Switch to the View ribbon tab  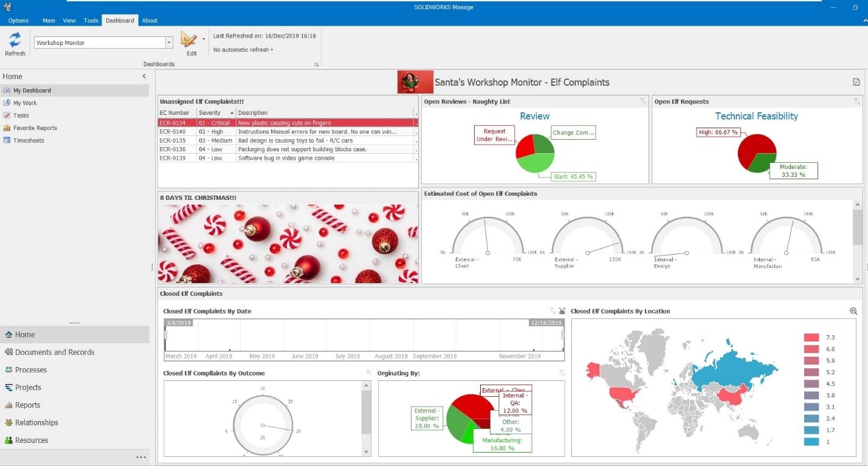click(69, 21)
